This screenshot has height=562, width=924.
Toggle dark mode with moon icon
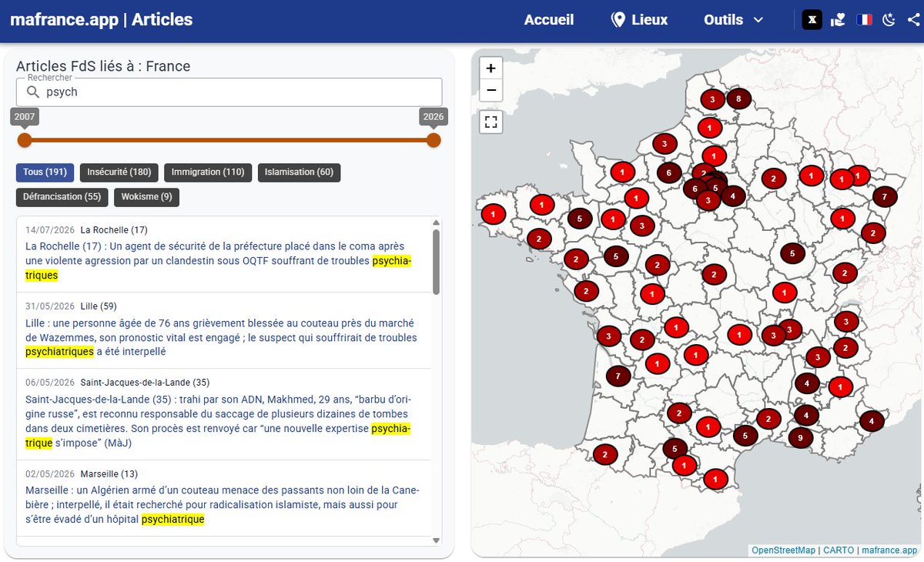889,20
